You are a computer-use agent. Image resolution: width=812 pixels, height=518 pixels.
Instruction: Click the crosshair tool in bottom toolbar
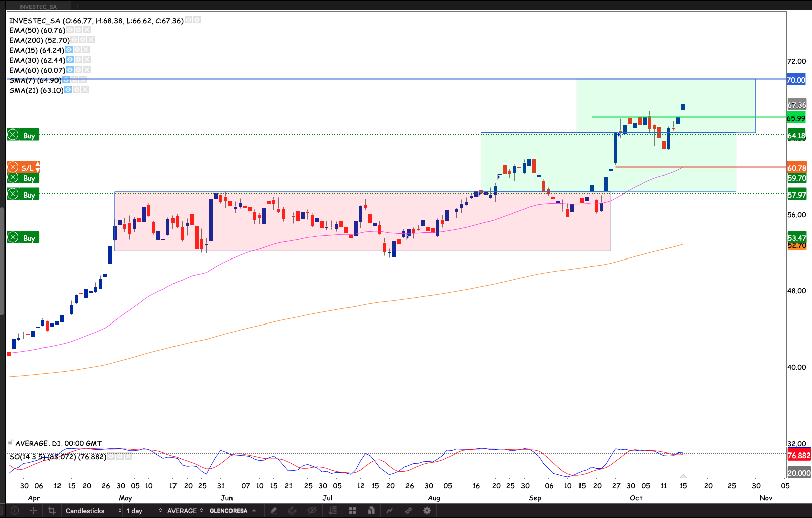[33, 511]
